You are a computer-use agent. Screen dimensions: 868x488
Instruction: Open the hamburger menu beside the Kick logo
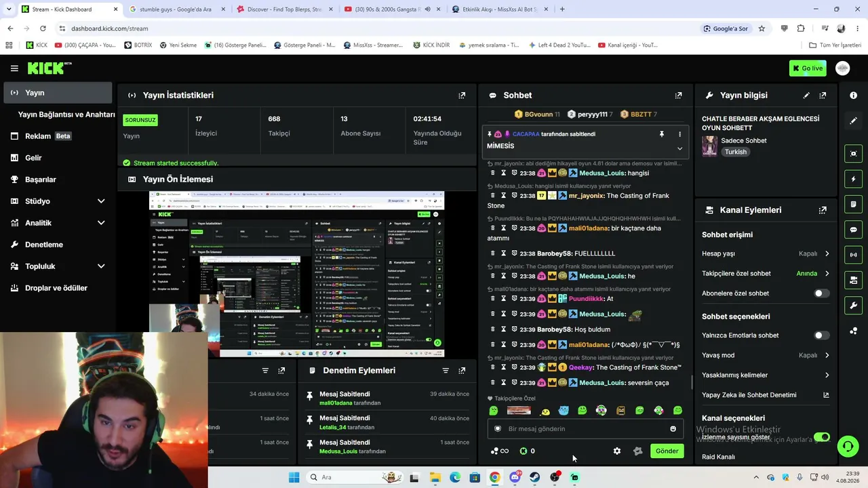(14, 68)
